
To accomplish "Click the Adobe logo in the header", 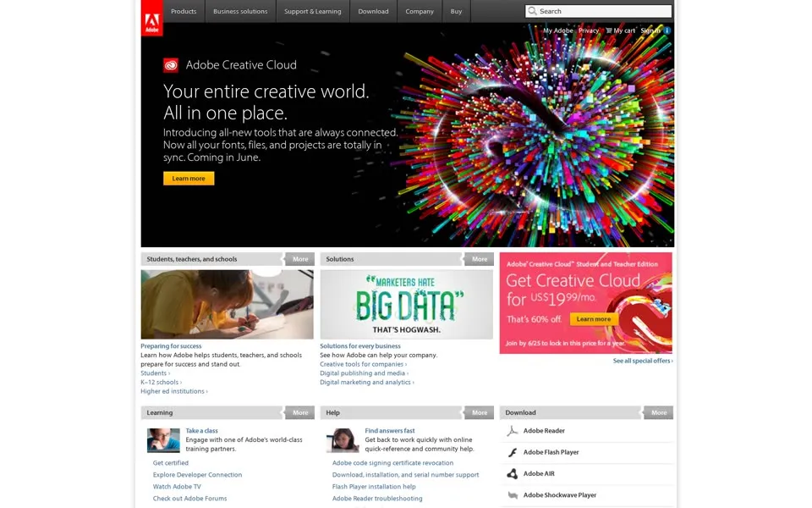I will 151,18.
